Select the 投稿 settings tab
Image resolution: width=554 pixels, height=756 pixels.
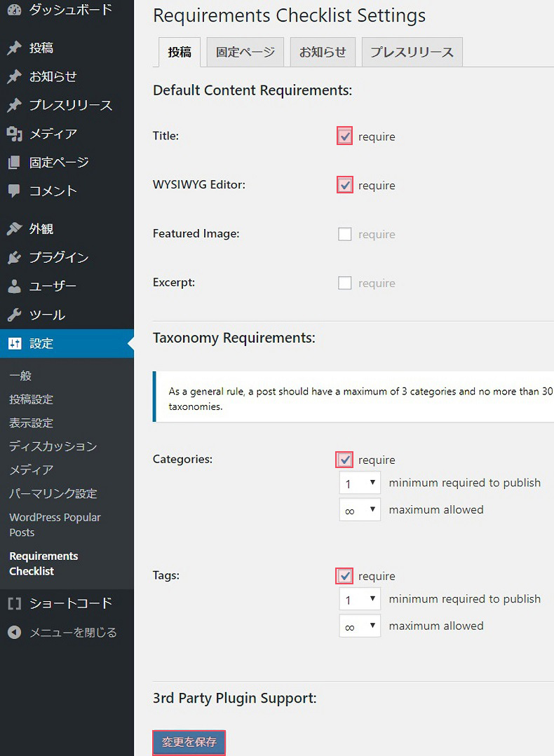pos(179,52)
